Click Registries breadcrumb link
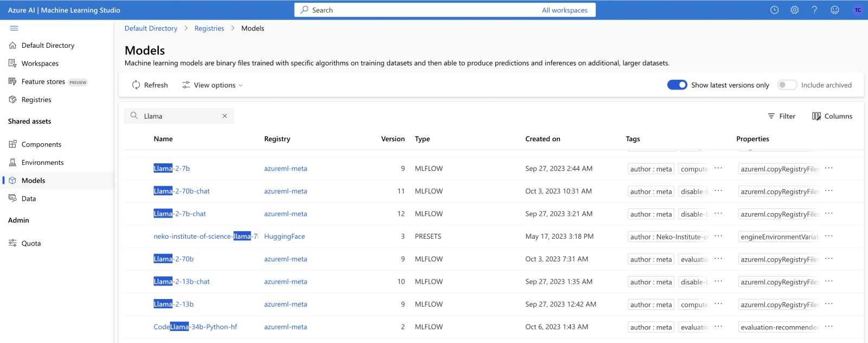 (x=209, y=28)
